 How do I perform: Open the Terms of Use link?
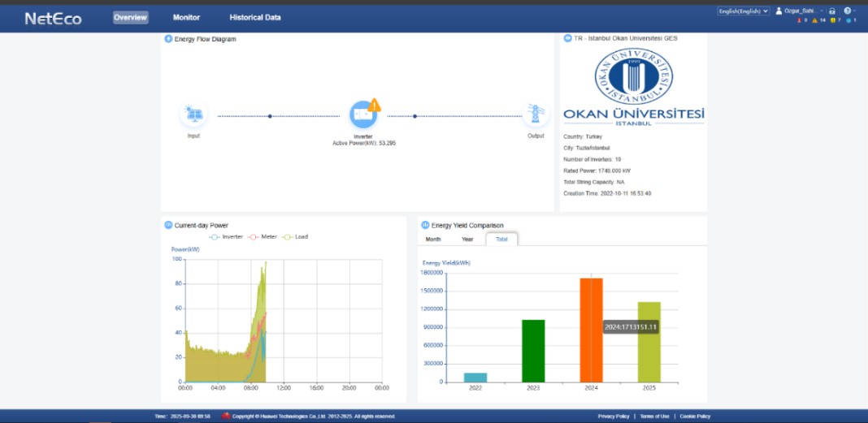click(654, 417)
